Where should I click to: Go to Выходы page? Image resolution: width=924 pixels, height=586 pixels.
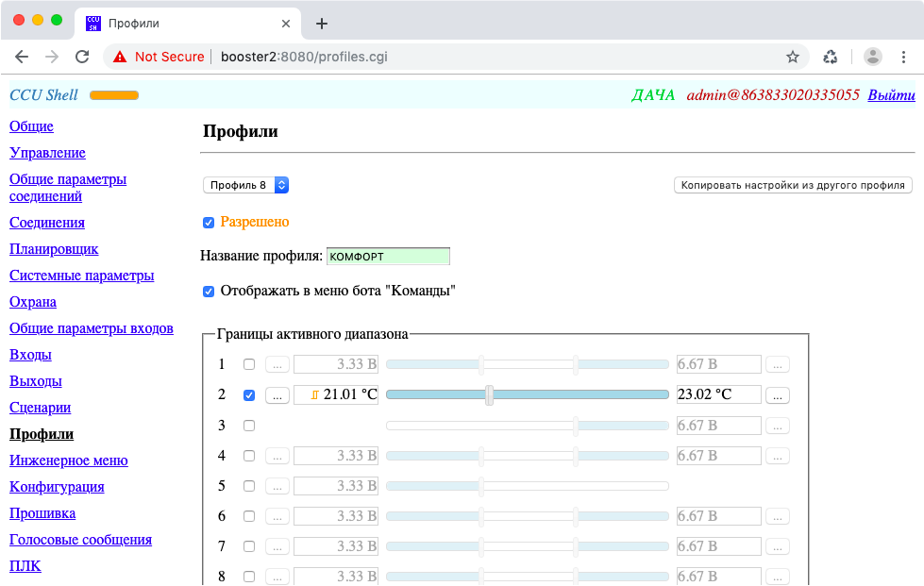click(x=35, y=381)
